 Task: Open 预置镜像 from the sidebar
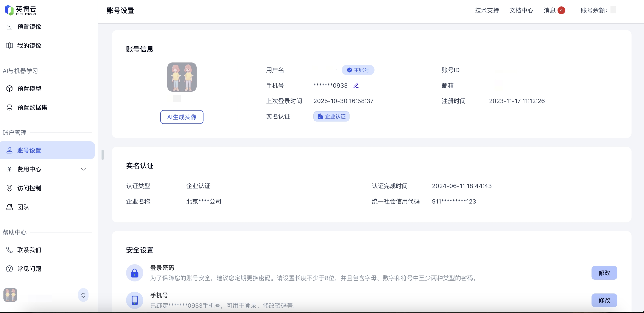(x=29, y=27)
